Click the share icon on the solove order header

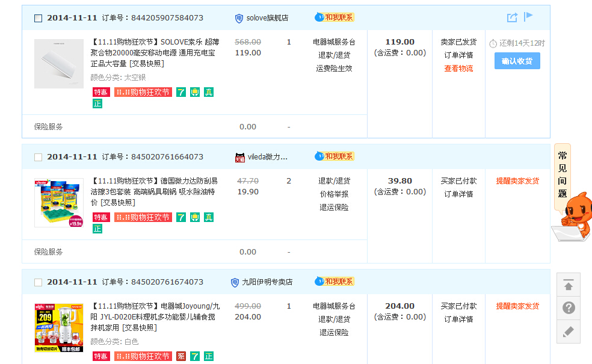pyautogui.click(x=512, y=17)
